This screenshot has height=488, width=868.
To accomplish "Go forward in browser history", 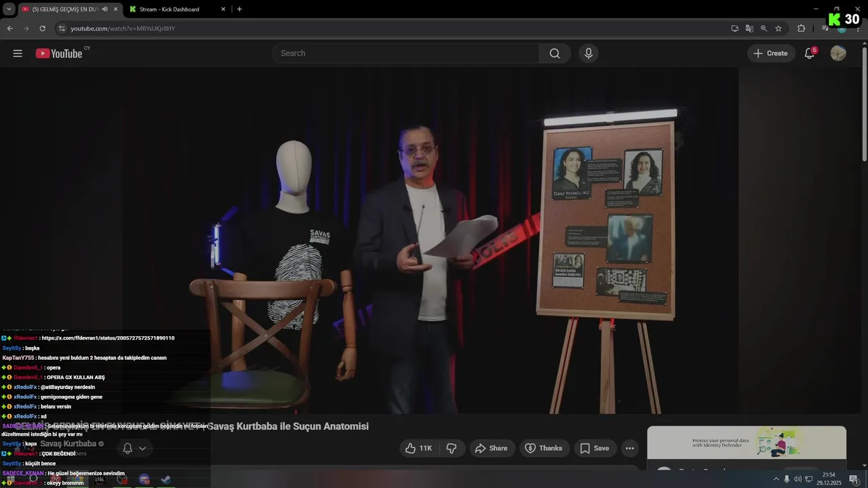I will click(26, 28).
